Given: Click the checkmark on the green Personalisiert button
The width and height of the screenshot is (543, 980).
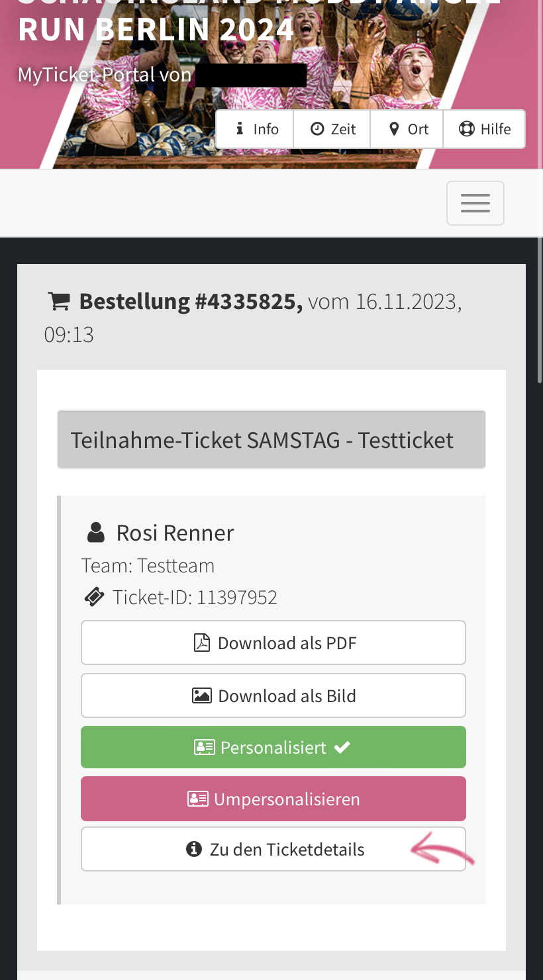Looking at the screenshot, I should tap(342, 746).
